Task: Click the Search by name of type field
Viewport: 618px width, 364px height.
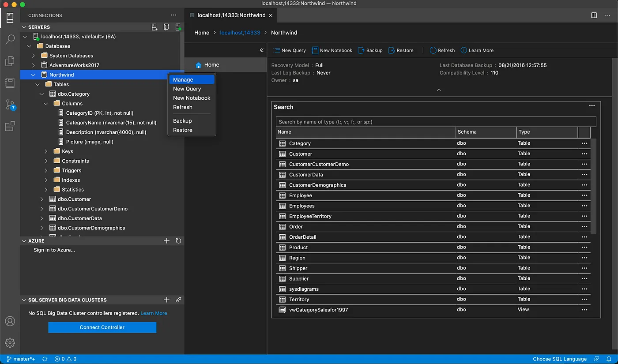Action: [436, 122]
